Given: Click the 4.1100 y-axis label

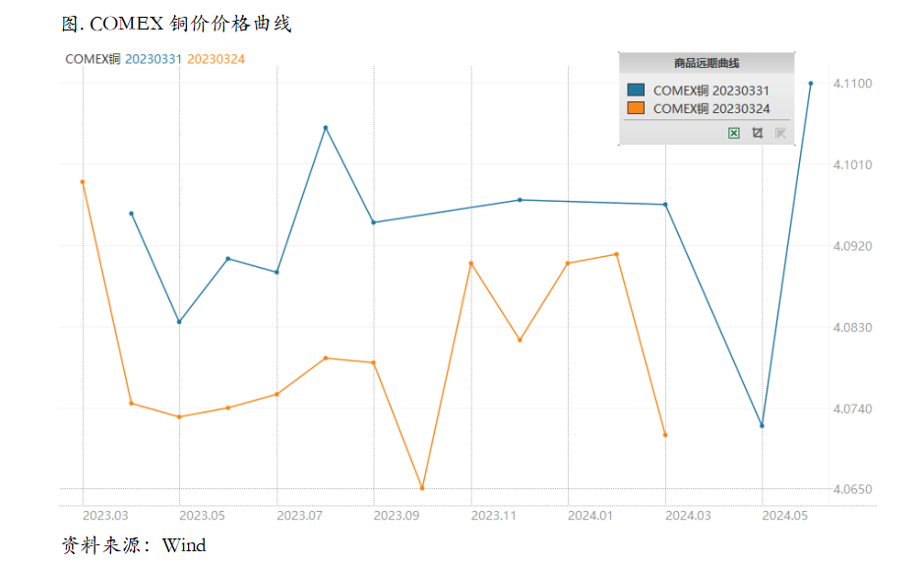Looking at the screenshot, I should point(852,84).
